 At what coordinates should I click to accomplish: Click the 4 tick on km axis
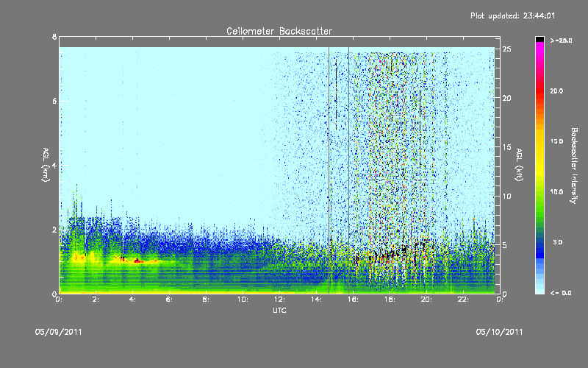pyautogui.click(x=54, y=165)
